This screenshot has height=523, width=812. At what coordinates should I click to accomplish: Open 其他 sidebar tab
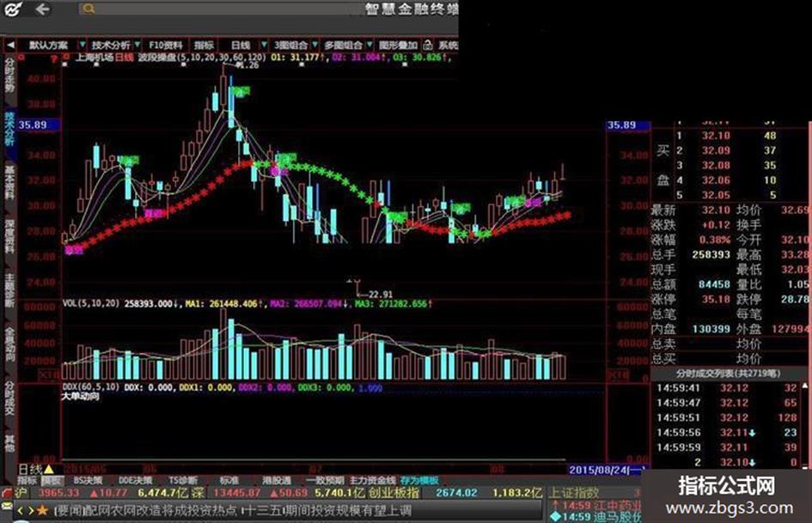tap(9, 443)
